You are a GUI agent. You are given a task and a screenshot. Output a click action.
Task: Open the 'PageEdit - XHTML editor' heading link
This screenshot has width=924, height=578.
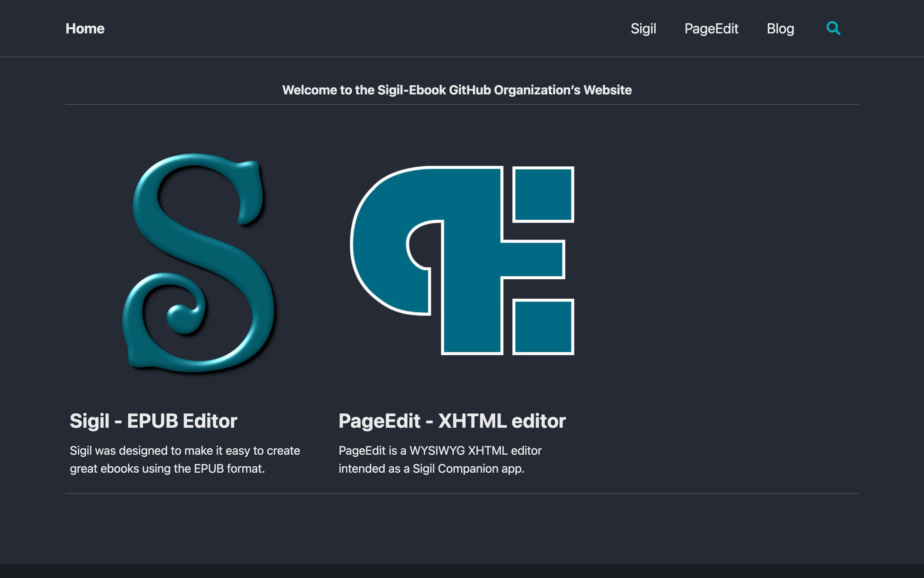click(x=452, y=421)
